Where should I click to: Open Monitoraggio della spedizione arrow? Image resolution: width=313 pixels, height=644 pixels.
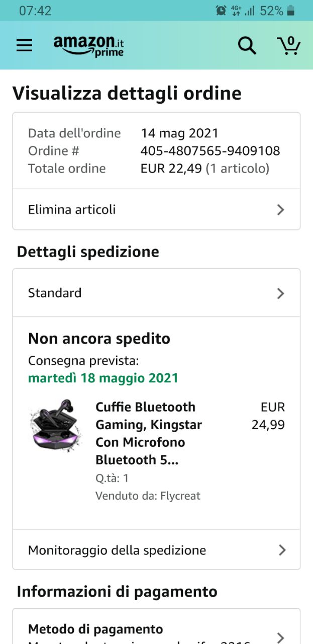point(282,550)
